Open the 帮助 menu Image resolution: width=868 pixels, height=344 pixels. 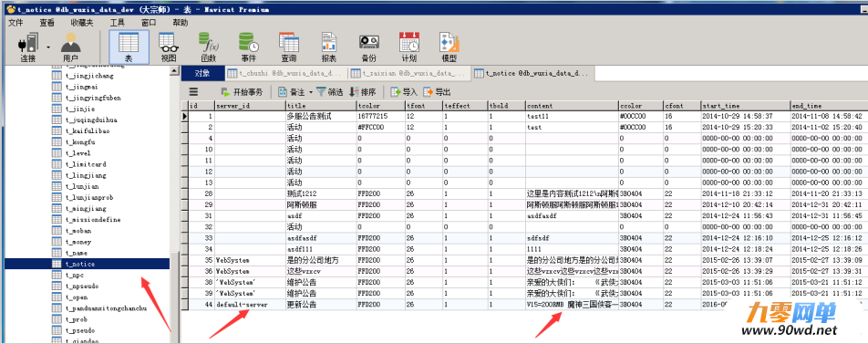181,23
